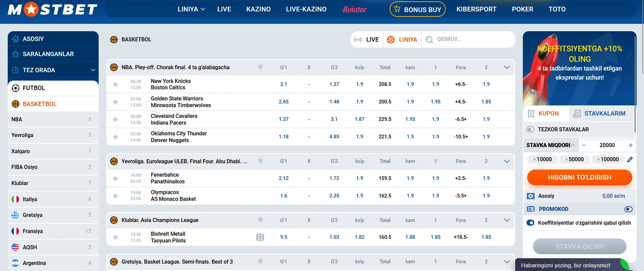Favorite New York Knicks match star
The height and width of the screenshot is (271, 644).
tap(115, 84)
